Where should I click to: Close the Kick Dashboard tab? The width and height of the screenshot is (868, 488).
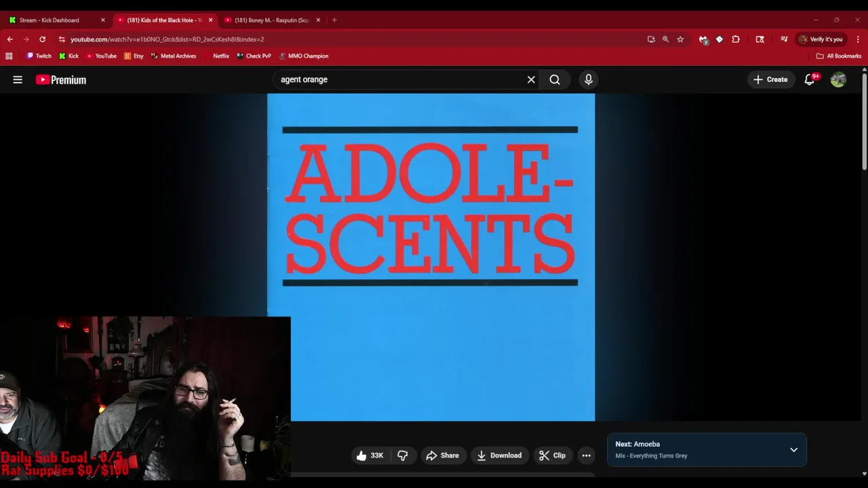tap(103, 20)
